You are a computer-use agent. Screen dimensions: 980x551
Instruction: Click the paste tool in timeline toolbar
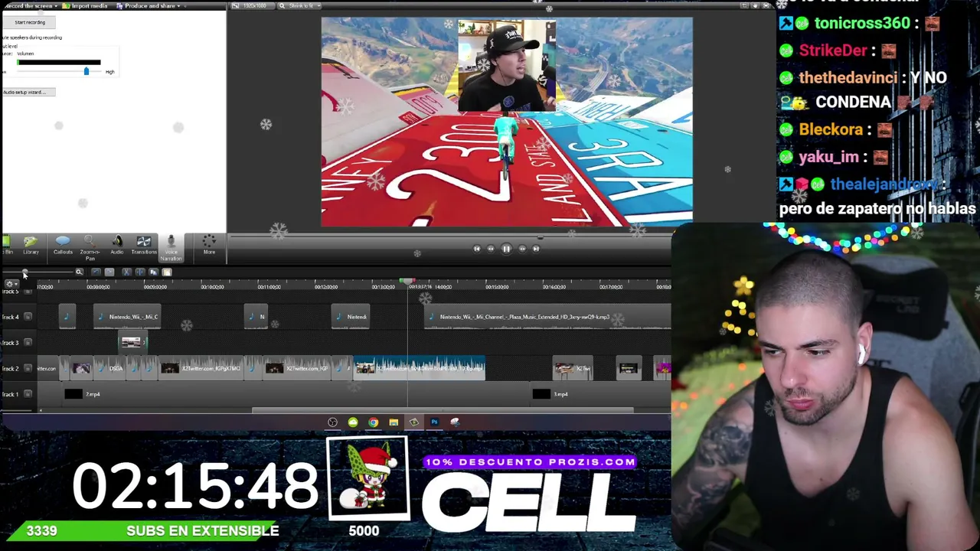point(166,272)
